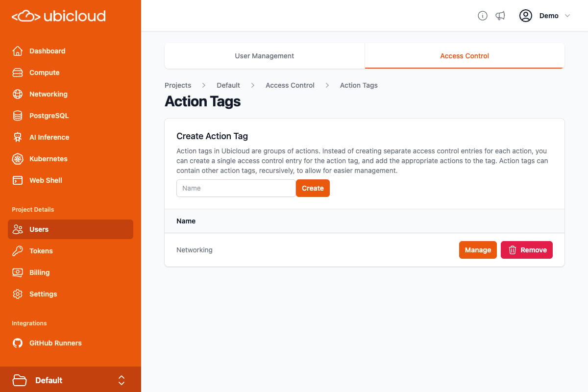Open GitHub Runners sidebar item
The width and height of the screenshot is (588, 392).
71,343
